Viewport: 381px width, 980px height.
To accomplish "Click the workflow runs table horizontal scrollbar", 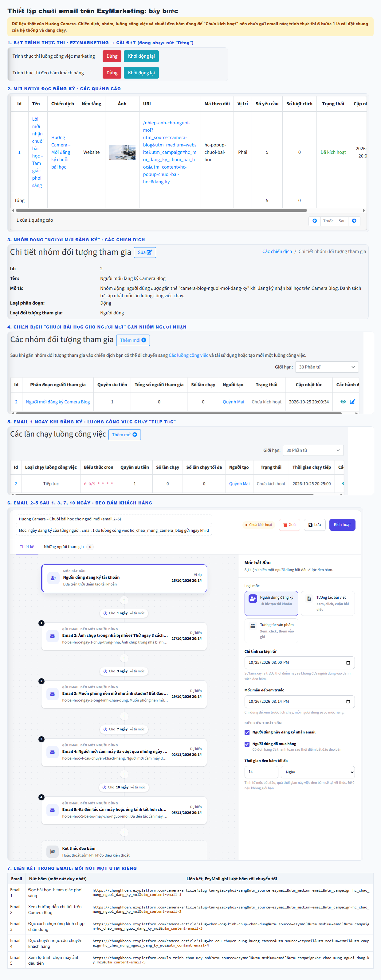I will point(164,494).
